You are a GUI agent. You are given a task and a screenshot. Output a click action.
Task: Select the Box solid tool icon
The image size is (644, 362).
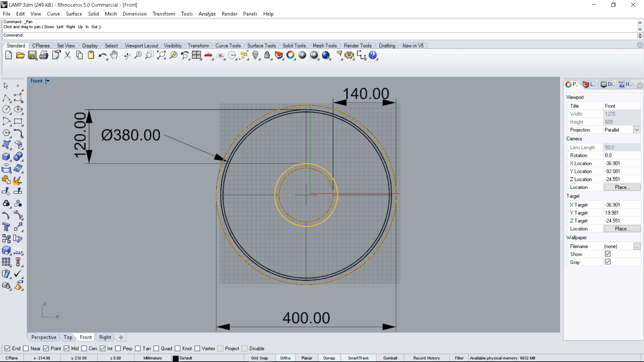6,157
